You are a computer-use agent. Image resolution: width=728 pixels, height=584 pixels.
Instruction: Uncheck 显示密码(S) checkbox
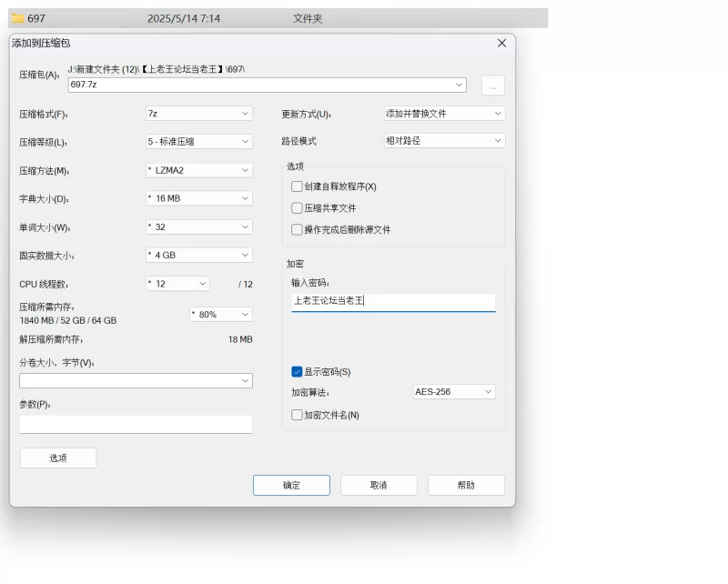coord(297,372)
